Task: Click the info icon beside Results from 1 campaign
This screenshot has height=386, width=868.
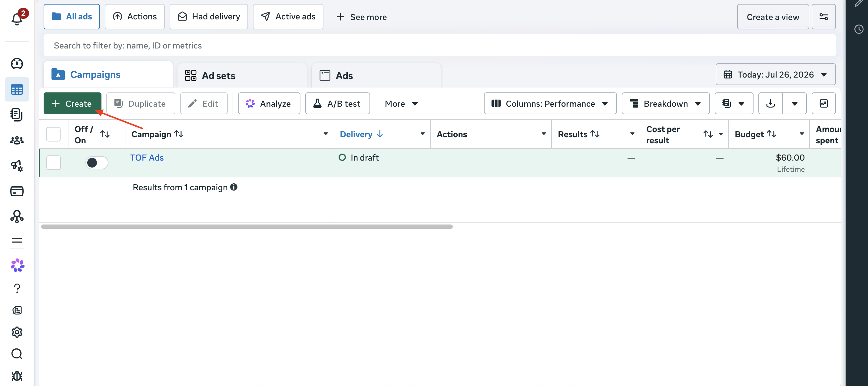Action: click(234, 187)
